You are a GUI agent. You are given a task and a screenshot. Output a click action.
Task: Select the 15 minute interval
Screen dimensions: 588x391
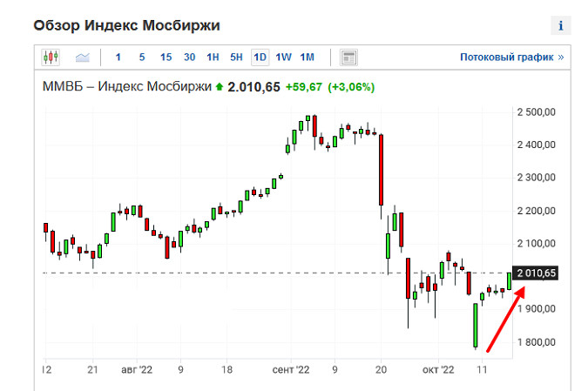[x=166, y=57]
